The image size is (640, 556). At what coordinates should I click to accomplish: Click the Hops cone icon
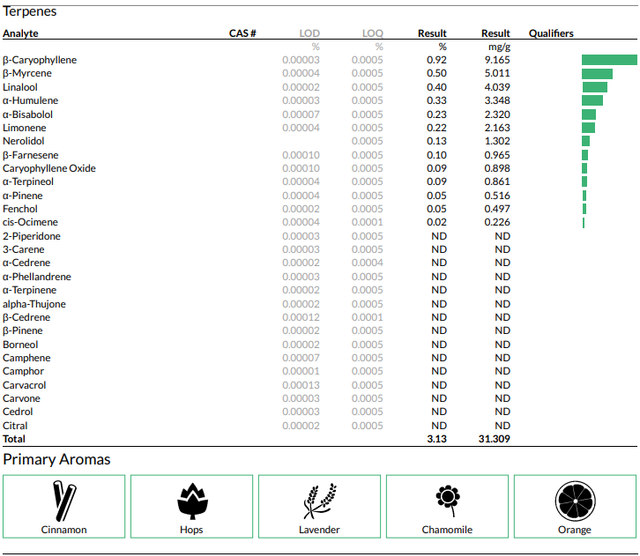(x=192, y=501)
